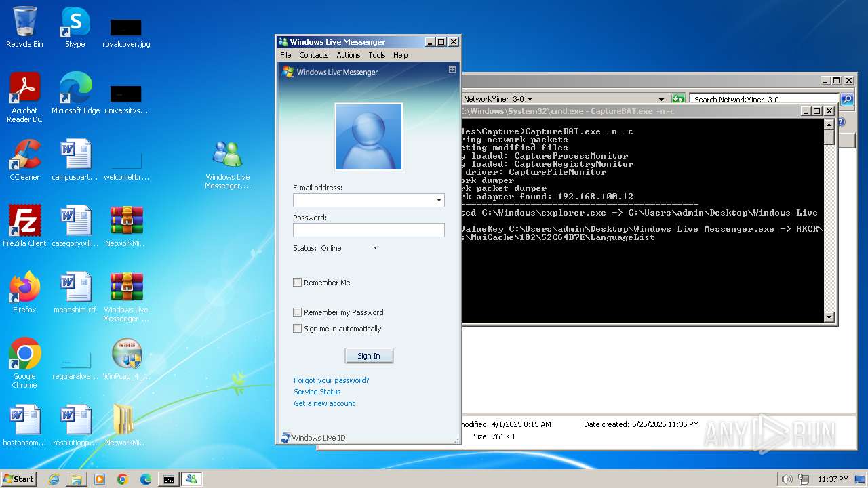
Task: Open Acrobat Reader DC shortcut
Action: [24, 98]
